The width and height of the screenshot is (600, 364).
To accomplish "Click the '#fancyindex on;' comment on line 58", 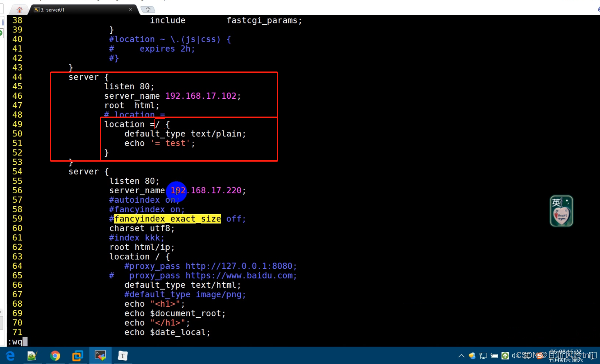I will click(x=147, y=209).
